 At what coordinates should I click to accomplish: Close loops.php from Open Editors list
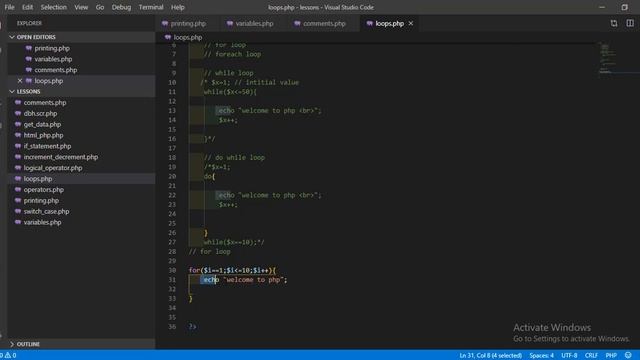[20, 81]
